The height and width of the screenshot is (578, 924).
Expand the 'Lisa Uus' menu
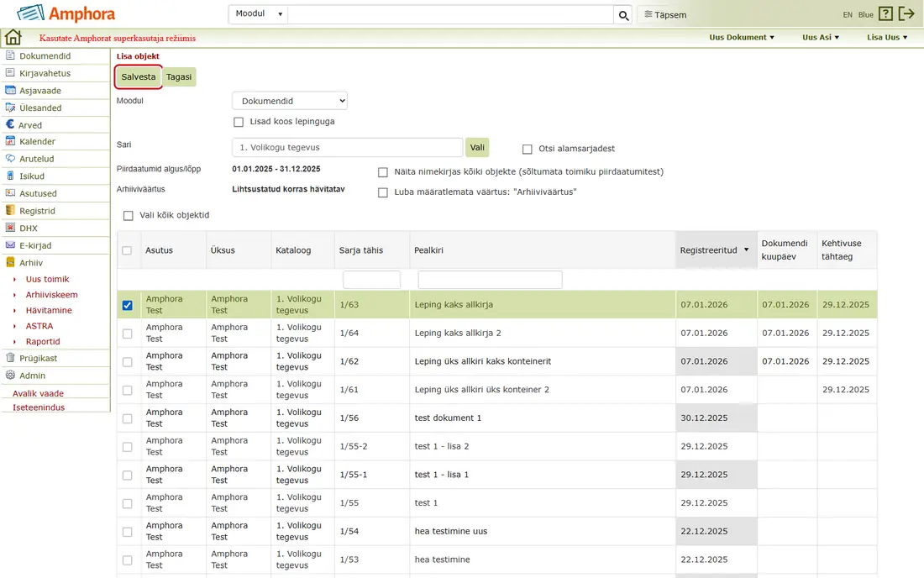point(887,37)
